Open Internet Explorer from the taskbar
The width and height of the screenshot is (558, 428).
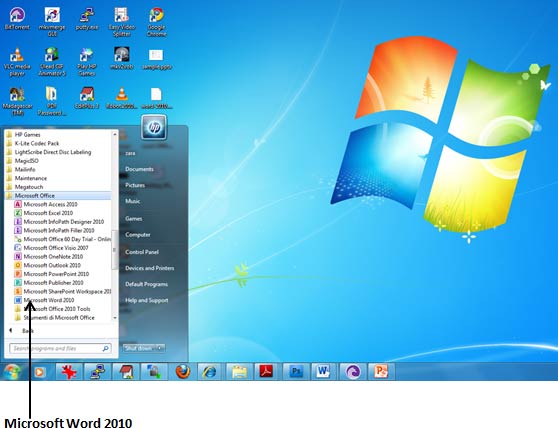210,372
